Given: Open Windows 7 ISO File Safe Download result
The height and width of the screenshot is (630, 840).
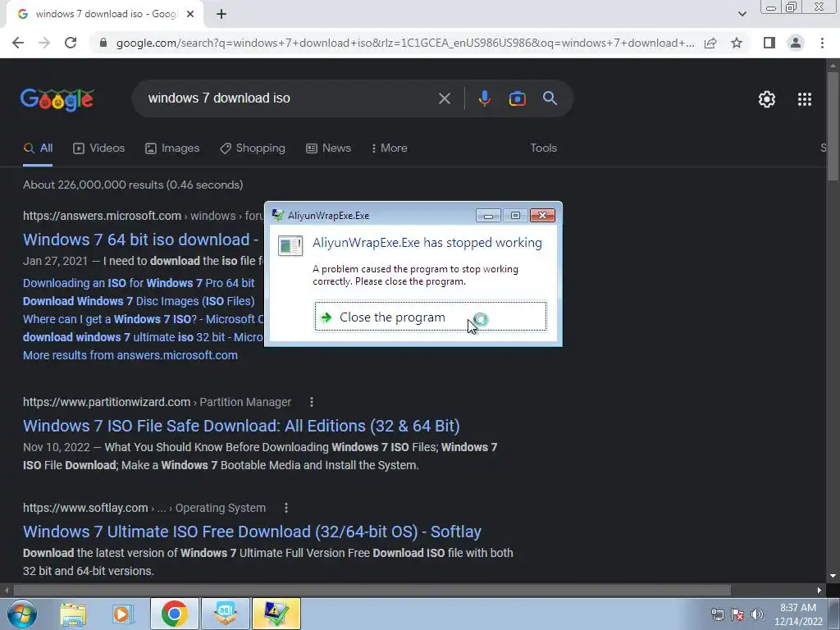Looking at the screenshot, I should coord(241,426).
